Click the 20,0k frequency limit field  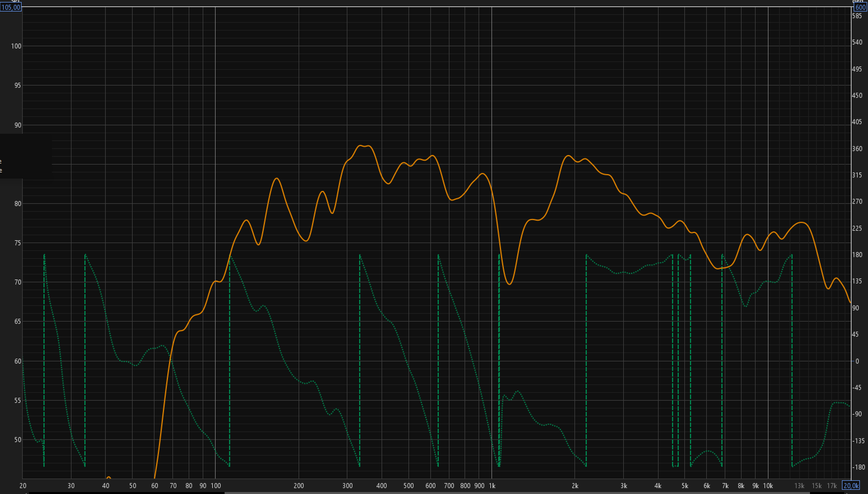click(x=851, y=486)
